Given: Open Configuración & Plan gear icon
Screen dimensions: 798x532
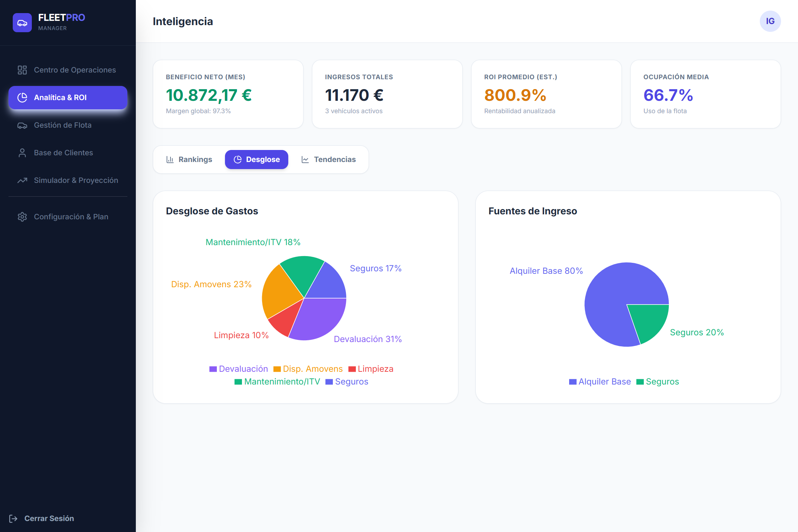Looking at the screenshot, I should tap(22, 216).
